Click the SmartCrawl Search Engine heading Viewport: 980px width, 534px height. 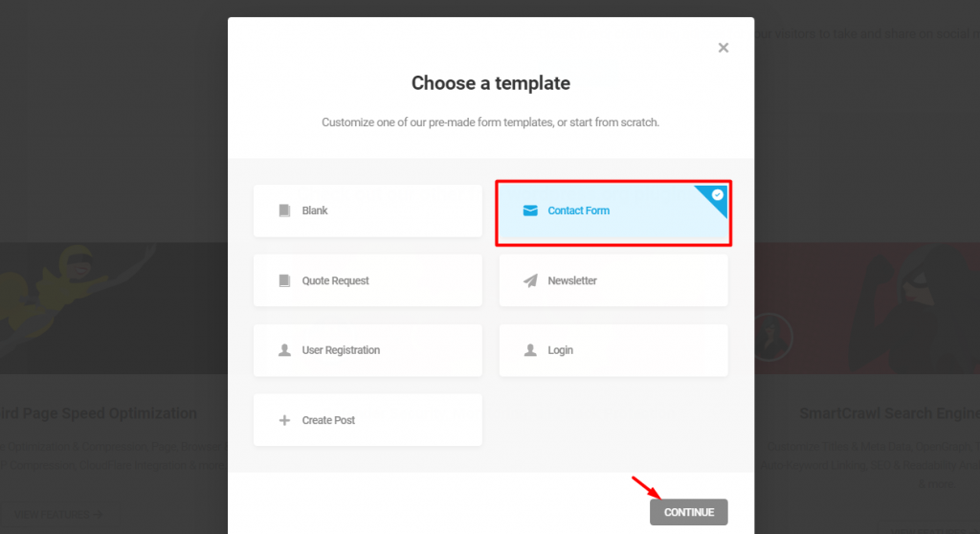(x=889, y=413)
